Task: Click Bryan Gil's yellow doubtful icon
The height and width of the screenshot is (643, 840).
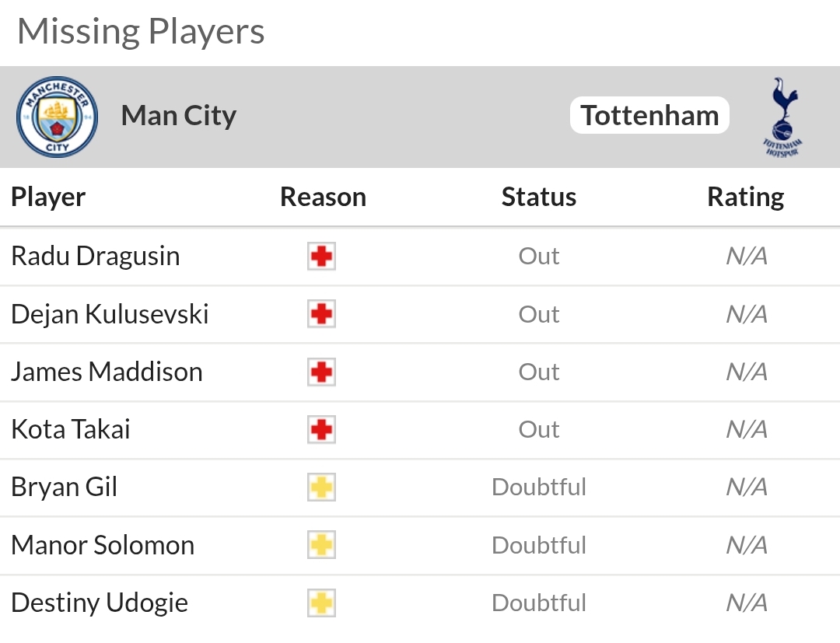Action: [x=321, y=487]
